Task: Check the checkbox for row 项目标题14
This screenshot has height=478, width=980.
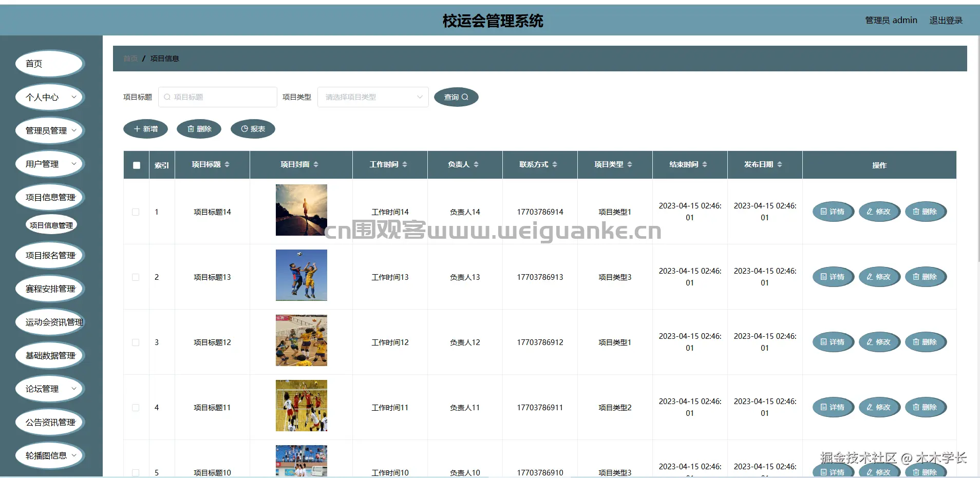Action: tap(136, 212)
